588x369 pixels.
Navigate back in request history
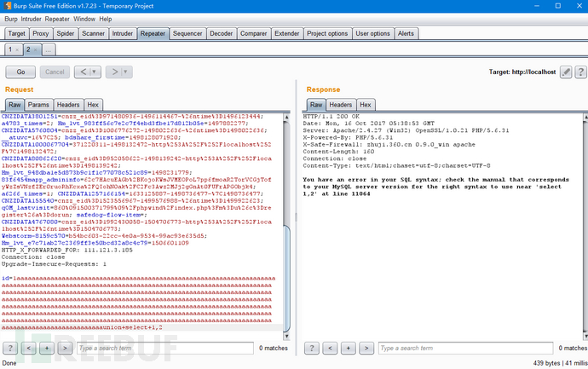click(84, 72)
